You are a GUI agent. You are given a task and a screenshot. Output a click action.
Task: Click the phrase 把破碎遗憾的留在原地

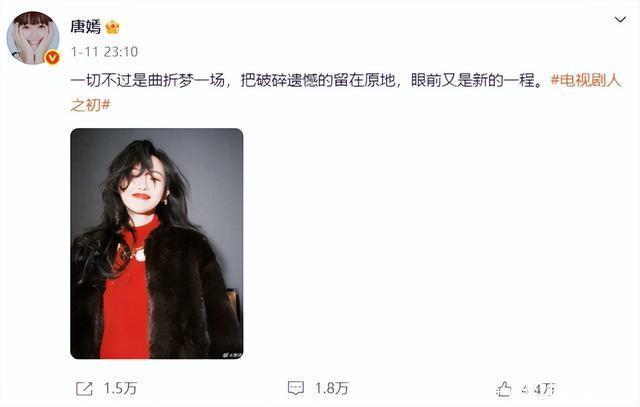click(318, 80)
